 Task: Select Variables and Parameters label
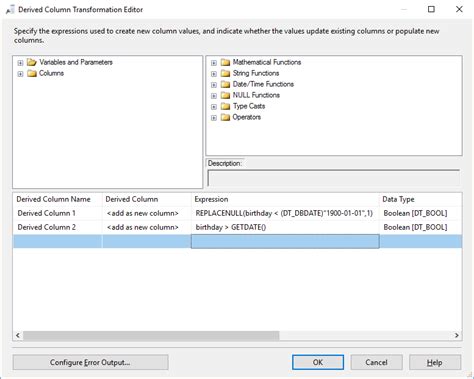point(76,62)
